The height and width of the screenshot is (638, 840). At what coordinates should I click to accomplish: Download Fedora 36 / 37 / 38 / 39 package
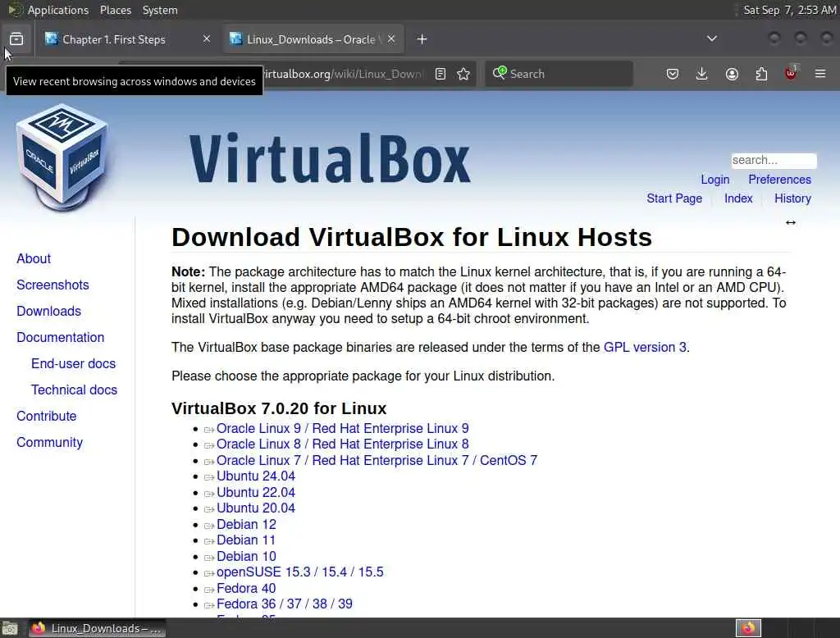point(285,604)
